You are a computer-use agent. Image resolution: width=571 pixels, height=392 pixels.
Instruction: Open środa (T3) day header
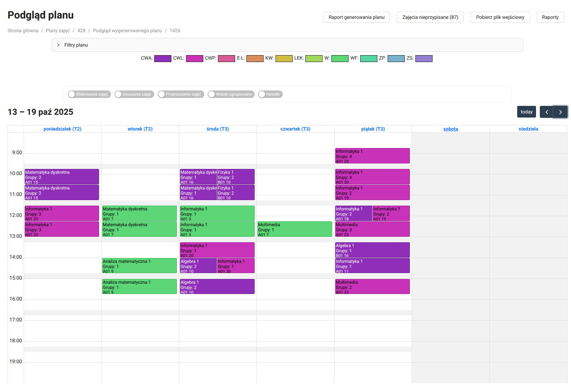pos(218,129)
